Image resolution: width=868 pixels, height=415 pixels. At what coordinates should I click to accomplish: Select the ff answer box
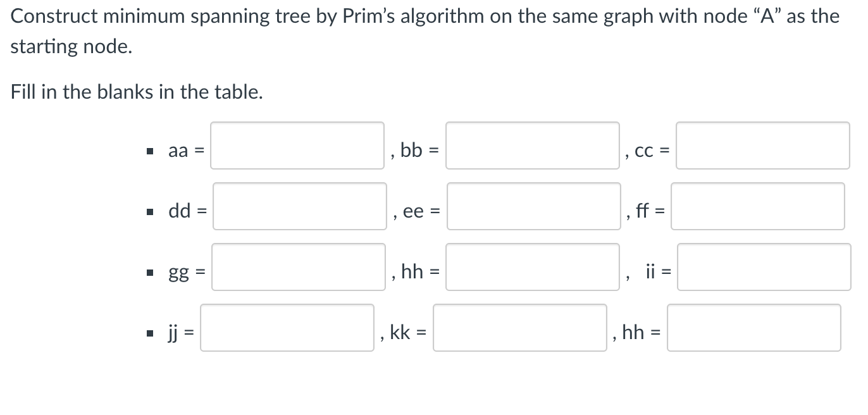pos(758,207)
